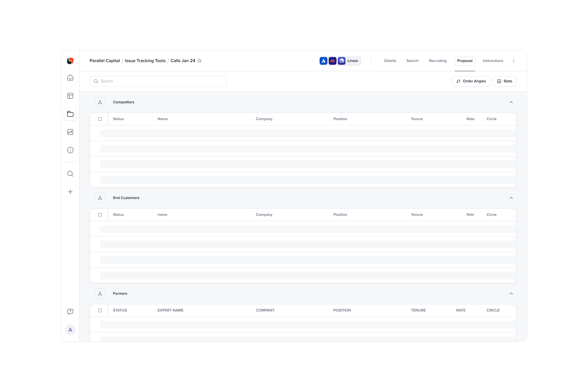Click the plus icon in sidebar

tap(70, 192)
